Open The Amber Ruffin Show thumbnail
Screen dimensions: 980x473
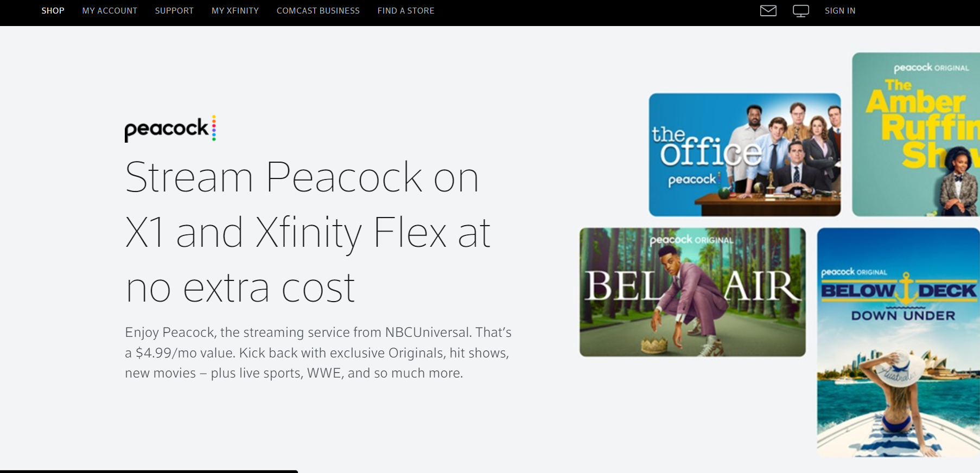point(916,135)
